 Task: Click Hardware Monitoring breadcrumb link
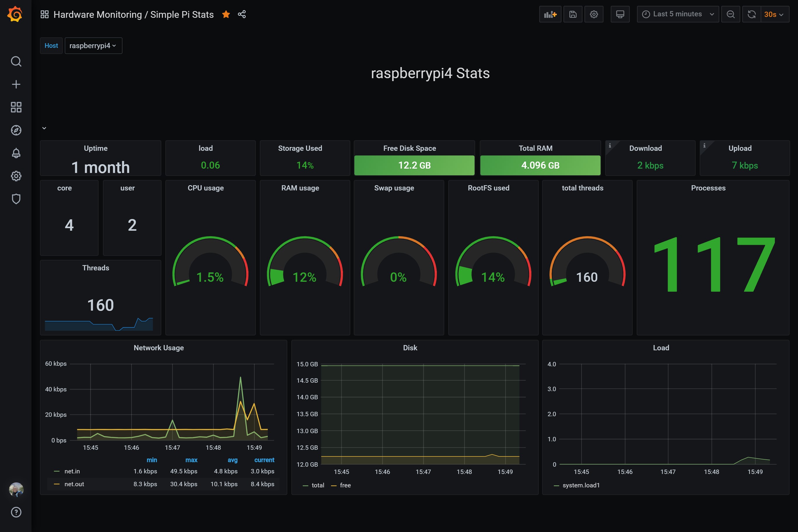click(97, 15)
